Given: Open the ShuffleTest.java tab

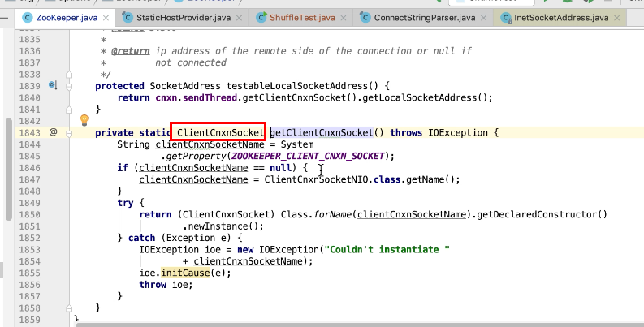Looking at the screenshot, I should 301,18.
